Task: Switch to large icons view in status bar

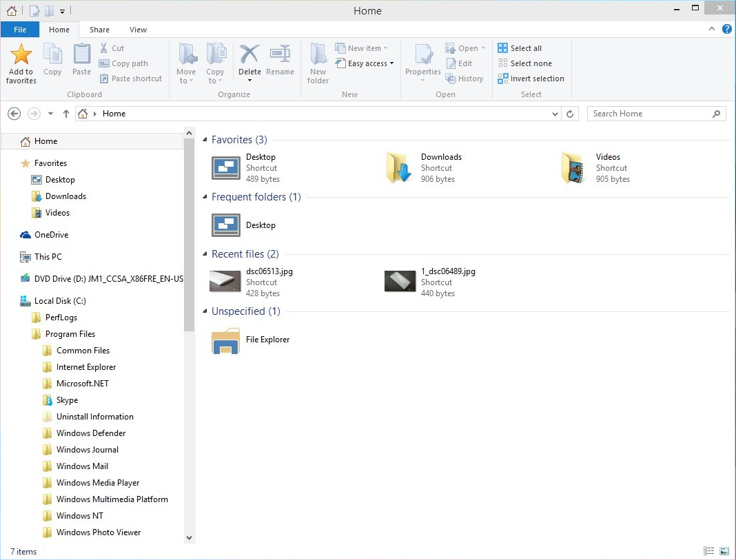Action: click(x=724, y=551)
